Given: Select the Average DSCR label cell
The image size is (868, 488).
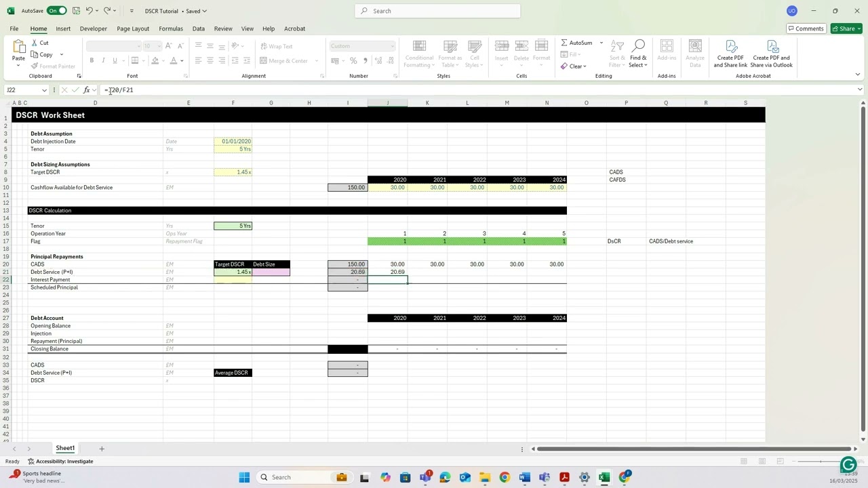Looking at the screenshot, I should (233, 373).
